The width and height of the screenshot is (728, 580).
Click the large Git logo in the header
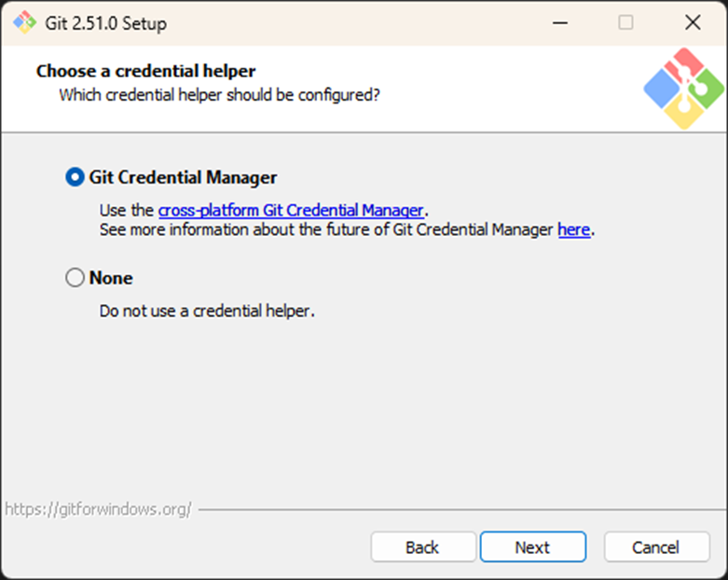click(x=683, y=89)
